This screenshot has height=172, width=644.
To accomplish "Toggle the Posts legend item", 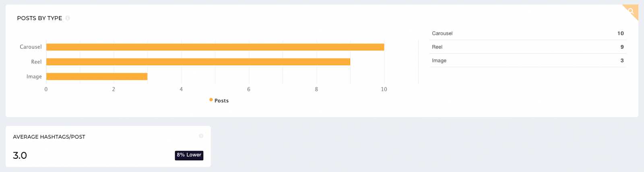I will point(219,100).
